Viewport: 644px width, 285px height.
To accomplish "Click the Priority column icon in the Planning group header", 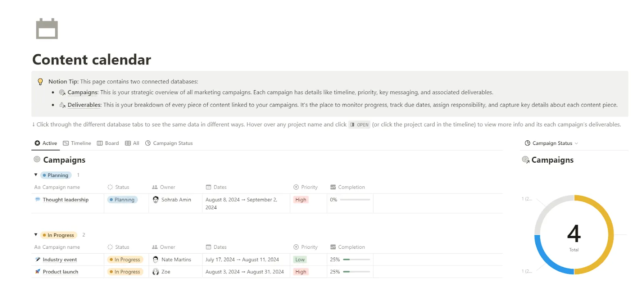I will coord(296,187).
